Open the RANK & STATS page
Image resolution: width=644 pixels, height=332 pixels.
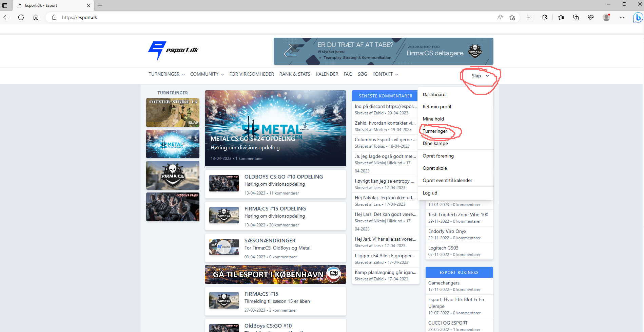tap(294, 74)
